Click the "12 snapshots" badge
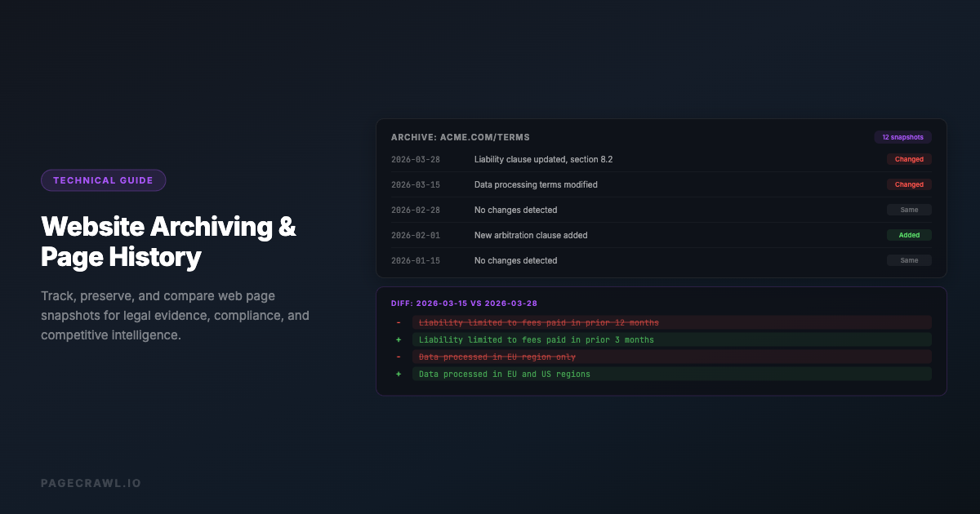 click(902, 137)
